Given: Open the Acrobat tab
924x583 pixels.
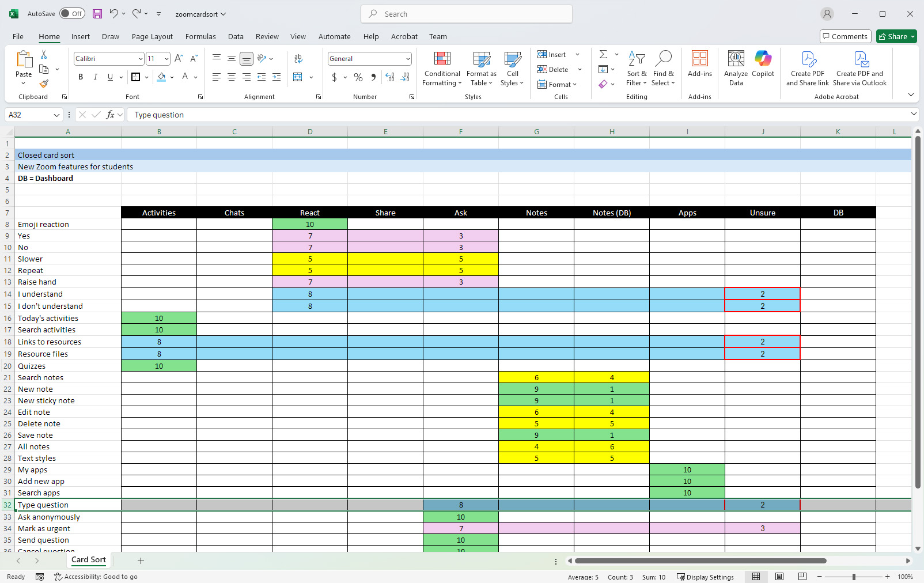Looking at the screenshot, I should point(404,36).
